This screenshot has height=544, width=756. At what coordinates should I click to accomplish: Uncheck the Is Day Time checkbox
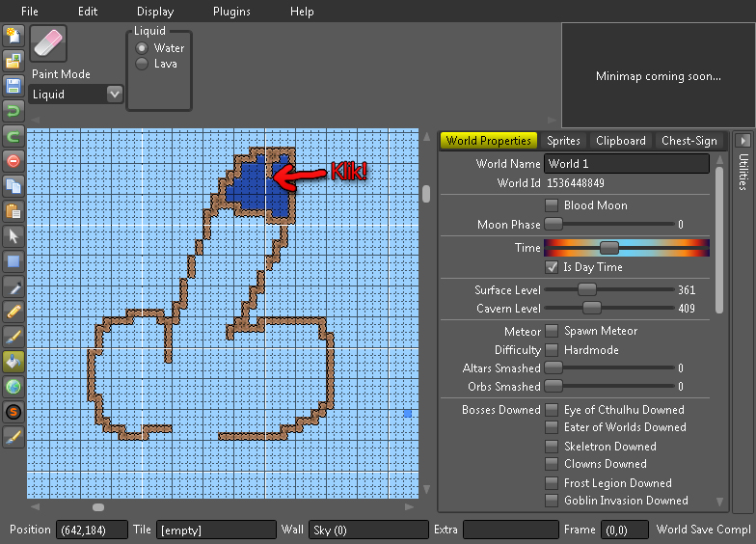pos(552,267)
